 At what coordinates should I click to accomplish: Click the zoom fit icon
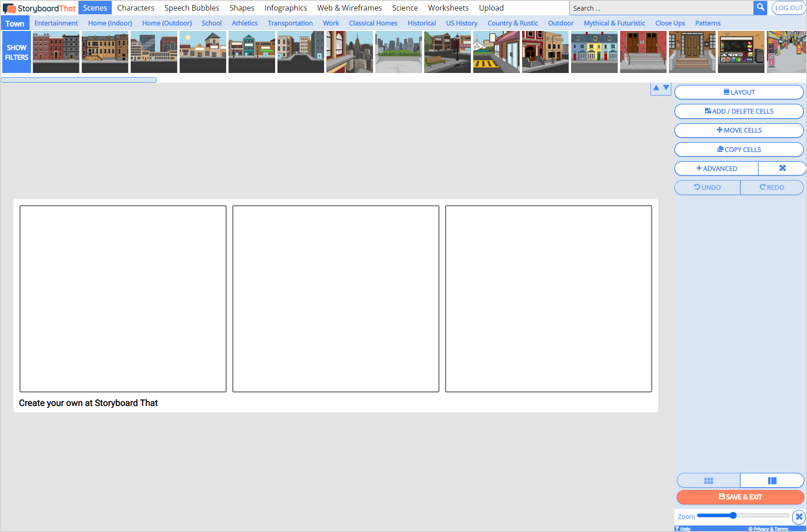pyautogui.click(x=799, y=516)
